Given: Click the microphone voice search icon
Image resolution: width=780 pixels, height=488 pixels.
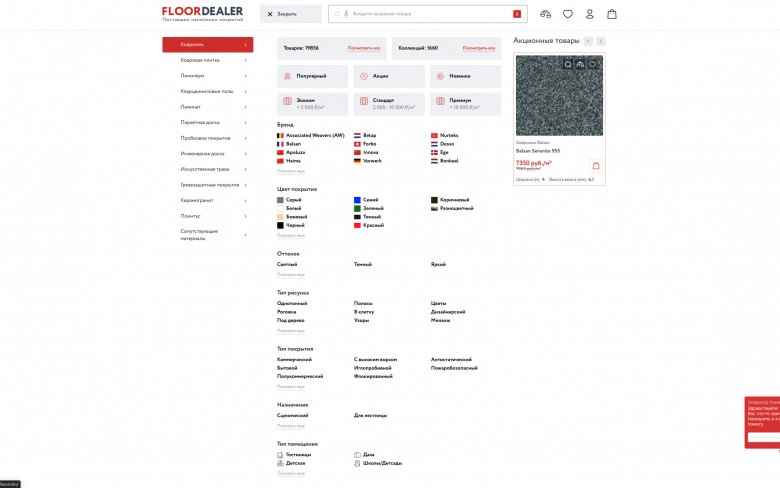Looking at the screenshot, I should pyautogui.click(x=346, y=14).
